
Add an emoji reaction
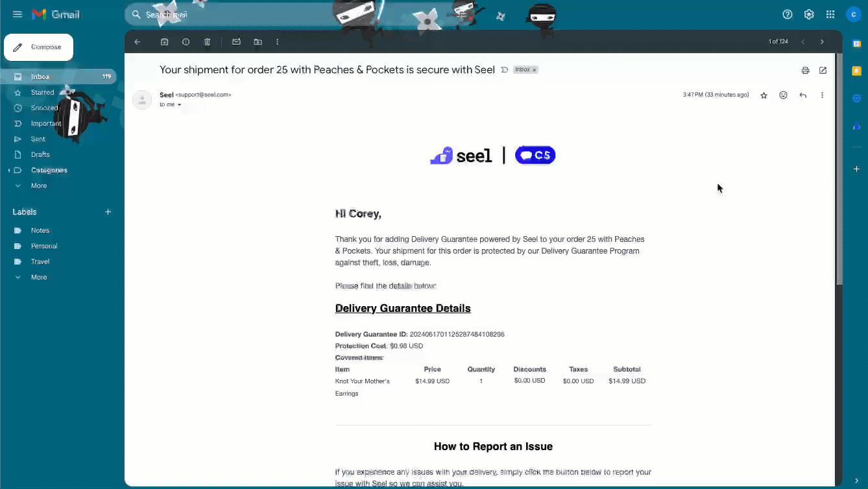(x=784, y=95)
